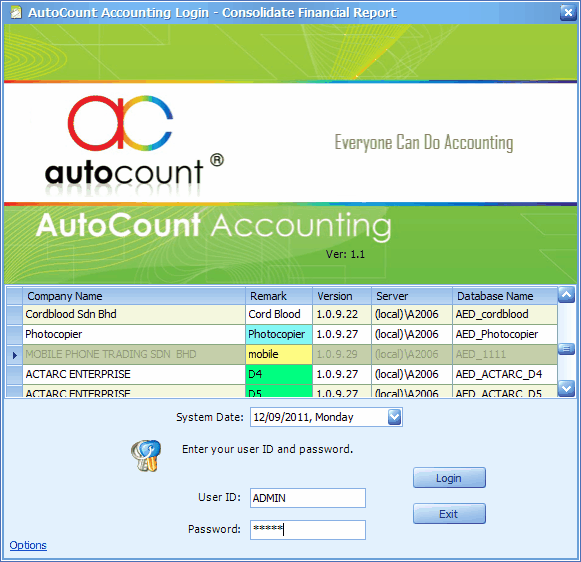Viewport: 581px width, 562px height.
Task: Sort by the Server column header
Action: click(x=412, y=296)
